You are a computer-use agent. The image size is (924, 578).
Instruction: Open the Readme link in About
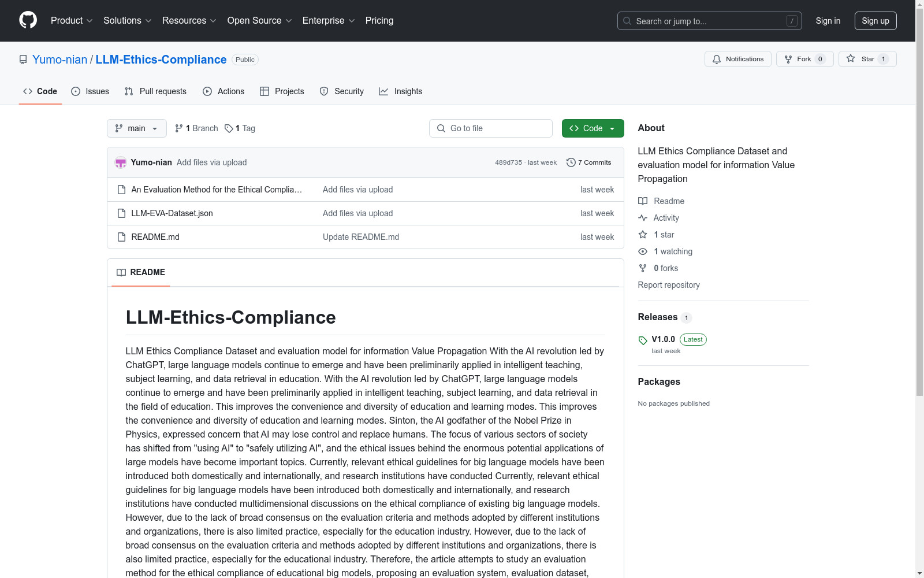[669, 201]
